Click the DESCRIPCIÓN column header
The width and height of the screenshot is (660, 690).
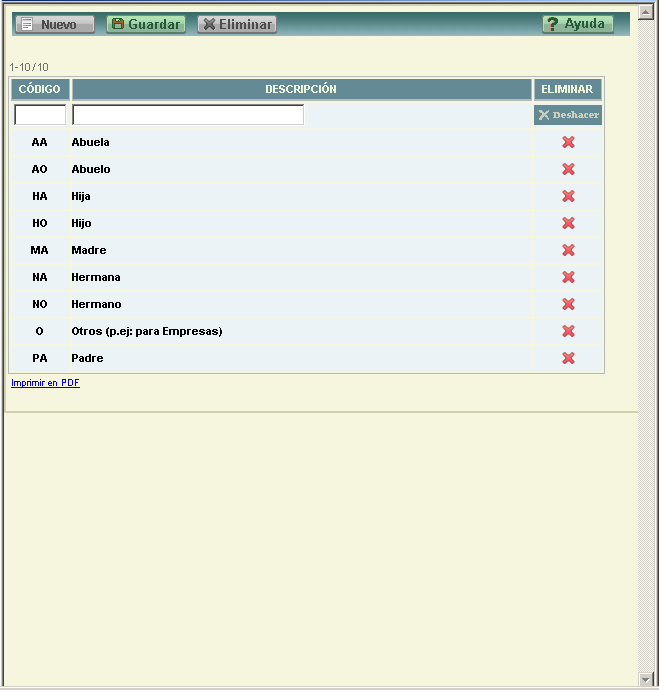coord(301,89)
